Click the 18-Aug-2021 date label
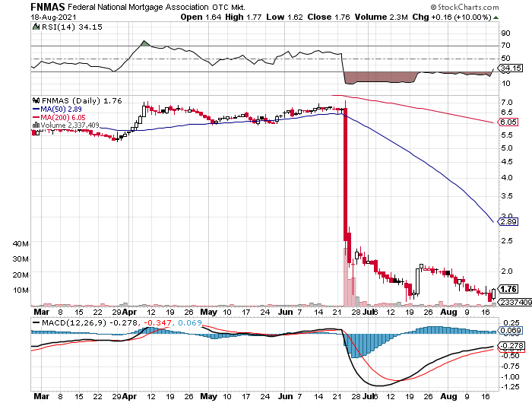The image size is (532, 403). pos(53,17)
